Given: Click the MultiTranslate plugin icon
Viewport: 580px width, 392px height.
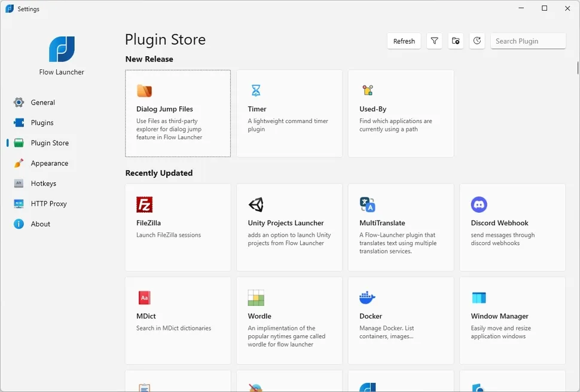Looking at the screenshot, I should point(368,204).
